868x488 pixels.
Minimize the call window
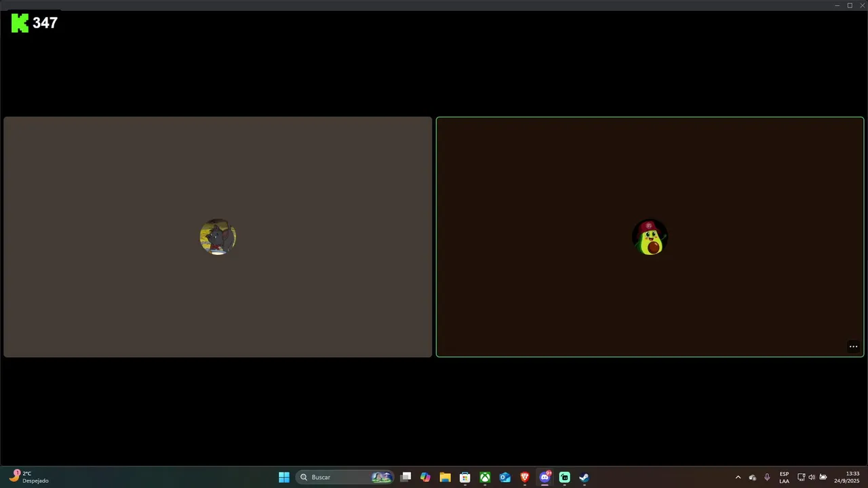(837, 5)
